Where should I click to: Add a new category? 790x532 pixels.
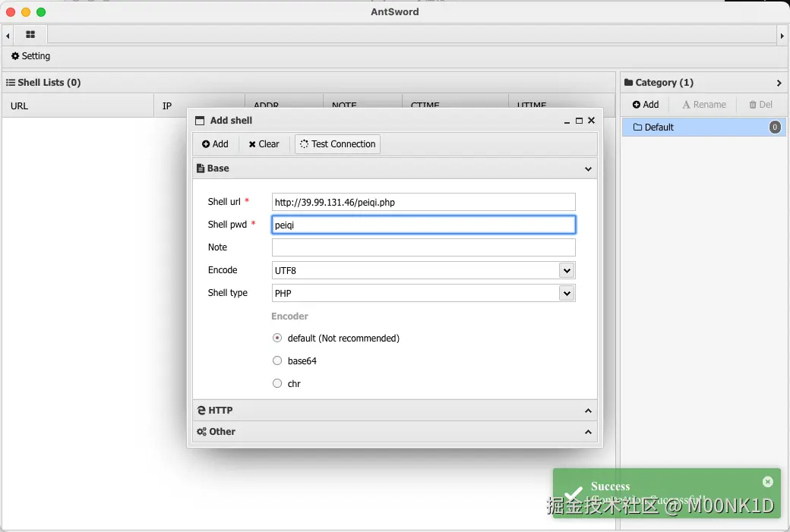(x=646, y=104)
